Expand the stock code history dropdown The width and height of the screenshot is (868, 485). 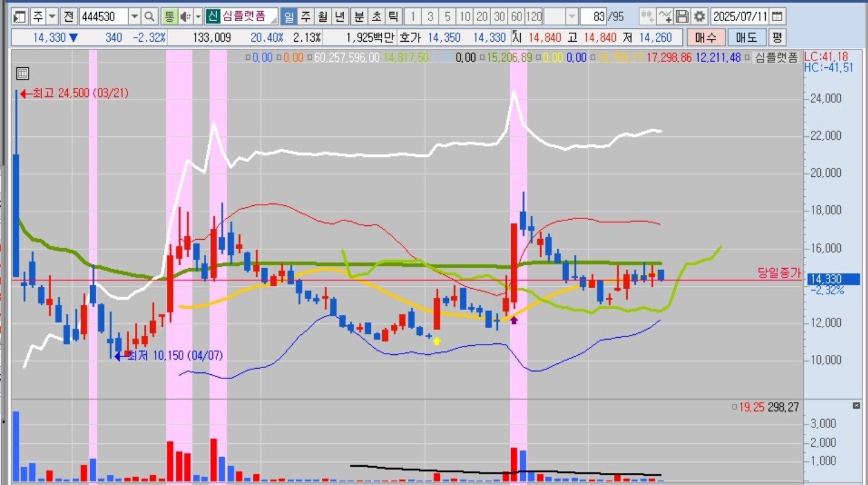coord(134,16)
